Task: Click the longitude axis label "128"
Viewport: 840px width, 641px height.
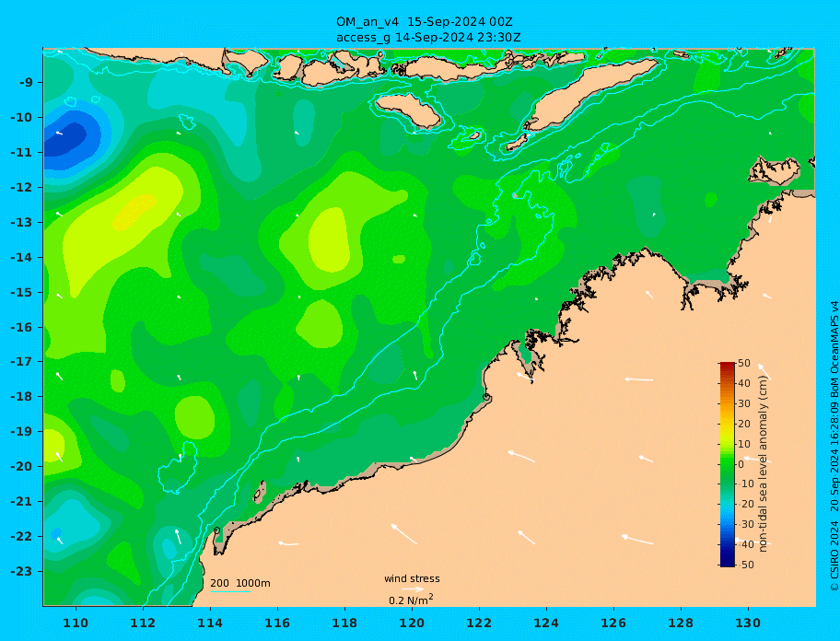Action: coord(681,623)
